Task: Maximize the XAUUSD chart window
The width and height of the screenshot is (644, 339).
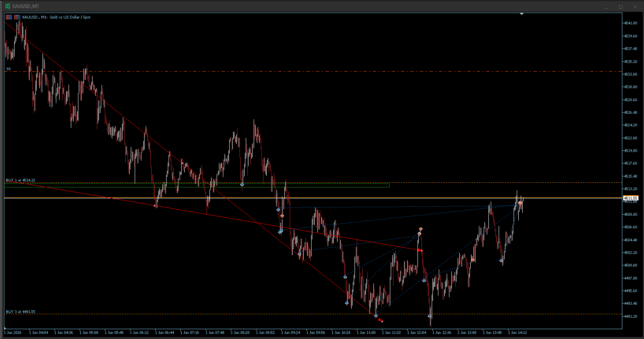Action: click(x=621, y=7)
